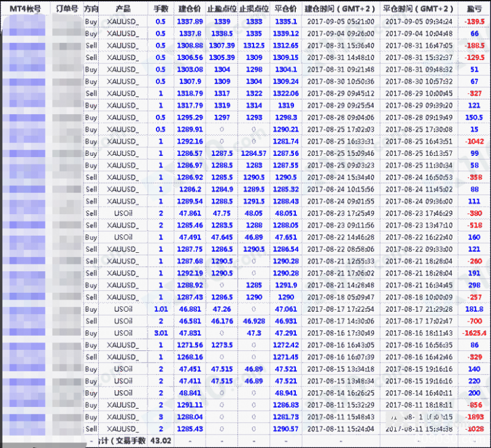This screenshot has width=491, height=448.
Task: Select the 平仓时间 (GMT+2) column header
Action: pos(419,9)
